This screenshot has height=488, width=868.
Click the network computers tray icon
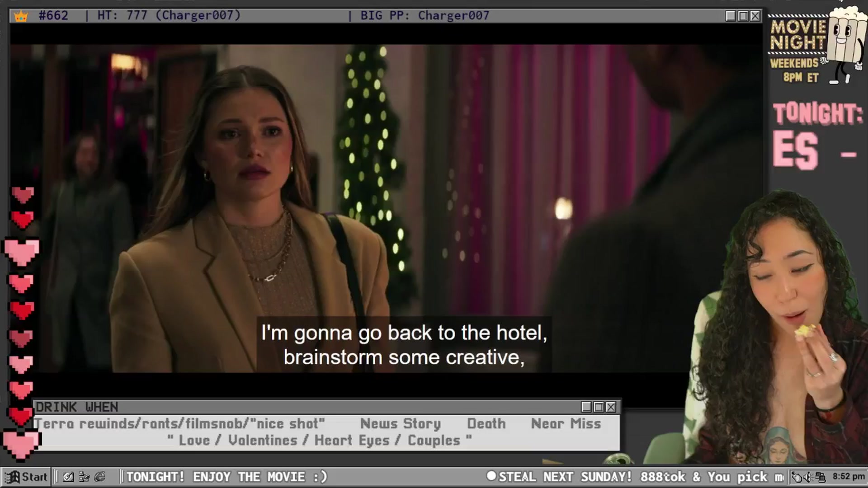tap(820, 477)
